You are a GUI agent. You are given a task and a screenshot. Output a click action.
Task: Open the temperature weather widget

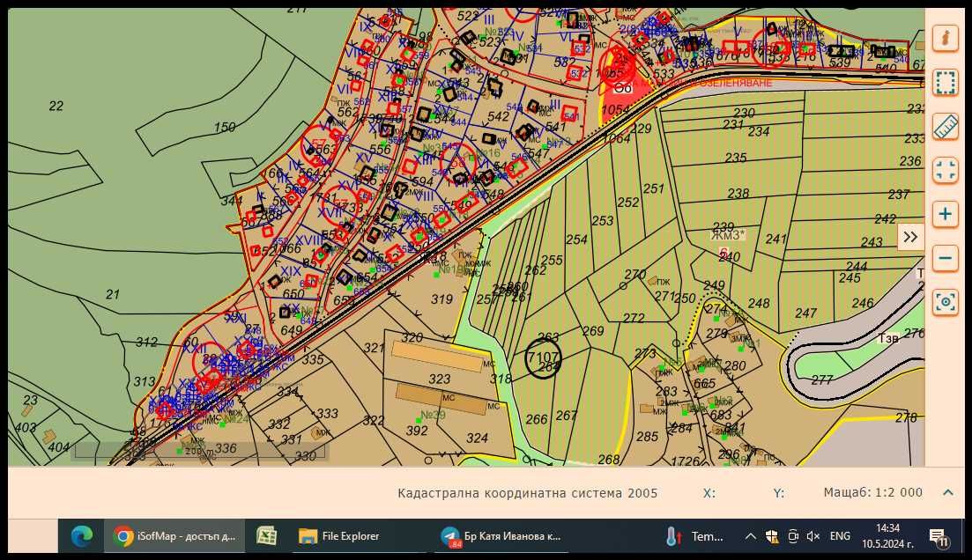pyautogui.click(x=694, y=536)
